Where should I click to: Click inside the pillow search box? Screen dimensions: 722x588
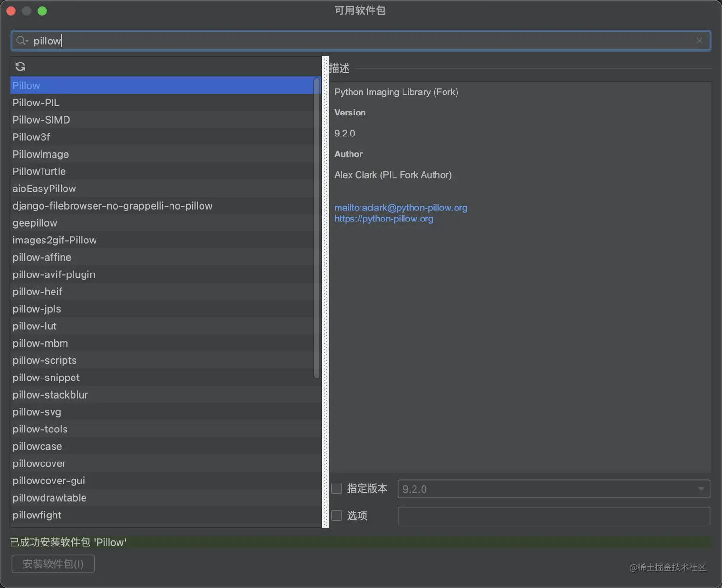[191, 41]
